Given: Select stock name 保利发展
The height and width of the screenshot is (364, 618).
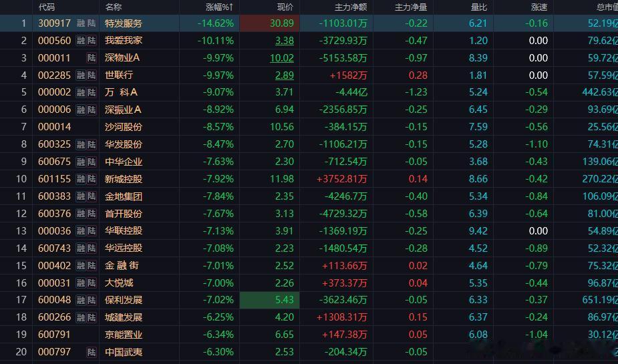Looking at the screenshot, I should [x=124, y=300].
